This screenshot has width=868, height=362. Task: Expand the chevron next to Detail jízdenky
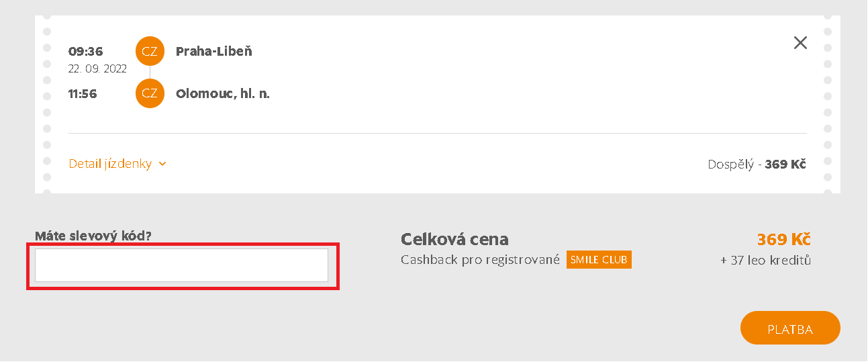162,164
